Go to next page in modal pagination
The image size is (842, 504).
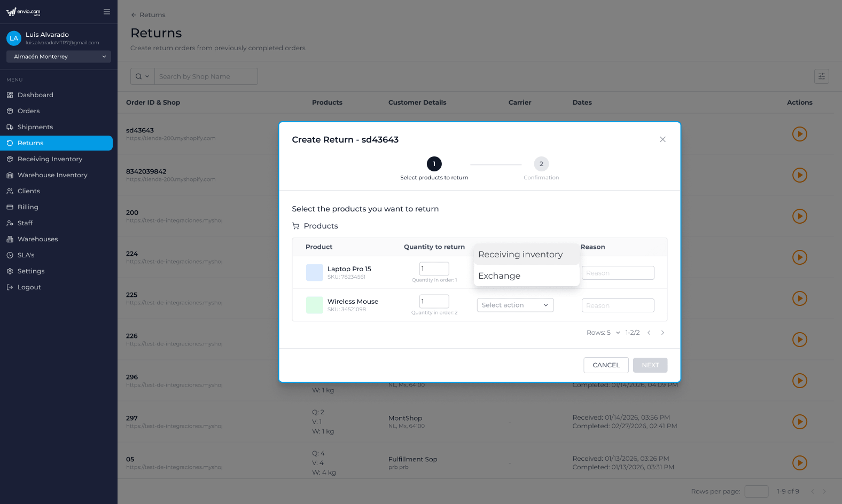[662, 333]
